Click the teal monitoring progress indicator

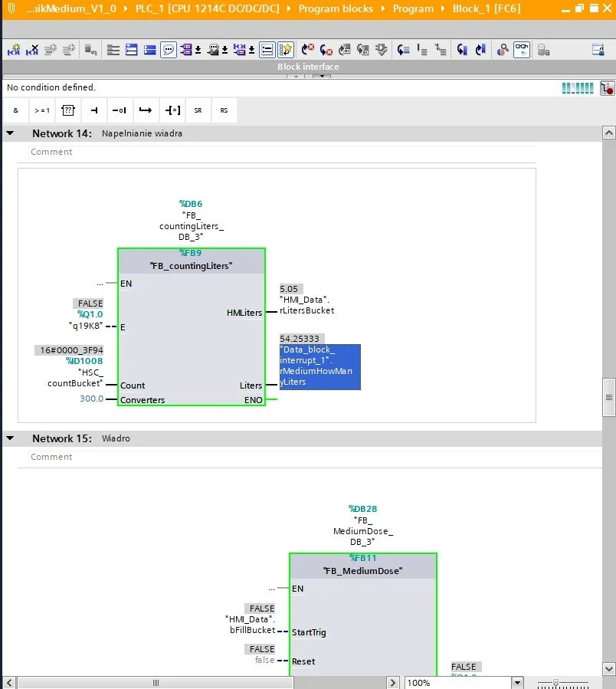578,88
